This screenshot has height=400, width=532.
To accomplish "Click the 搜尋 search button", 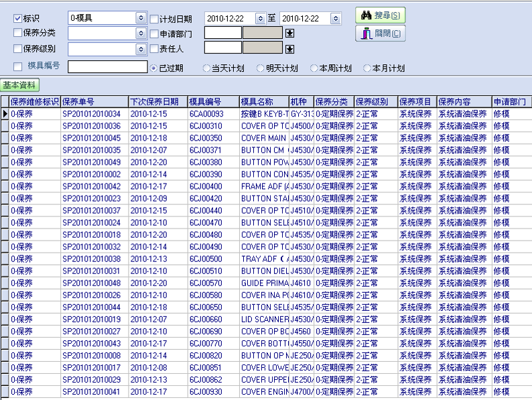I will (380, 15).
